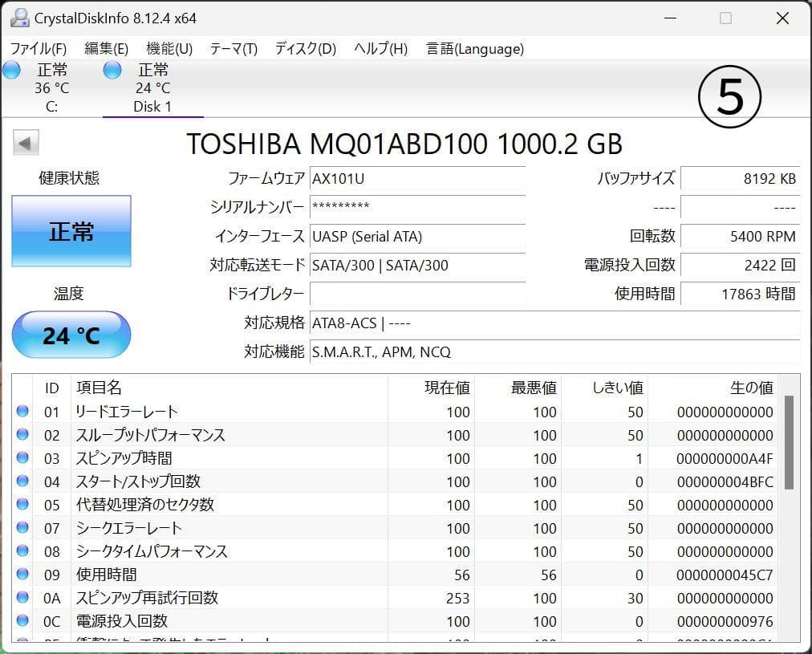Open the 編集(E) menu

pos(106,49)
